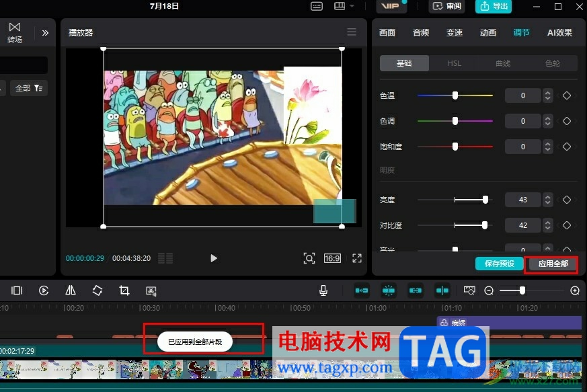
Task: Click the mirror flip tool icon
Action: click(x=71, y=290)
